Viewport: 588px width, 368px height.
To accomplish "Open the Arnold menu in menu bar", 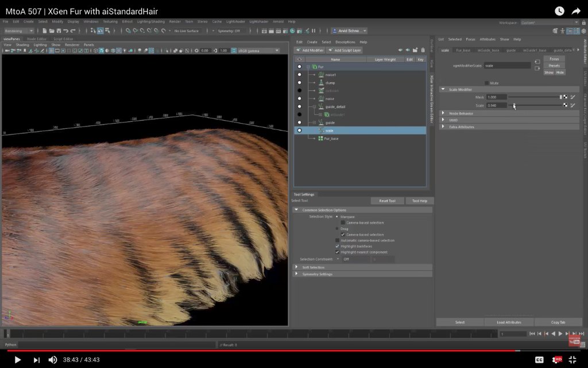I will pyautogui.click(x=278, y=21).
